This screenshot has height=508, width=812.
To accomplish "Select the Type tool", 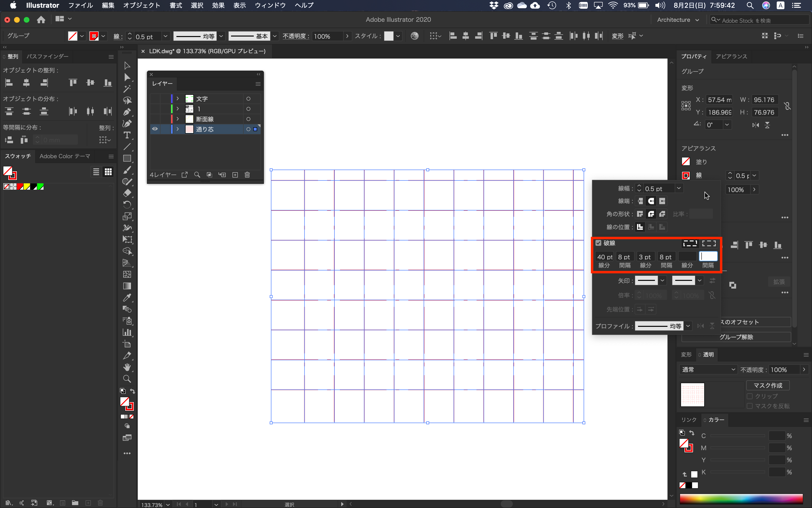I will tap(127, 135).
